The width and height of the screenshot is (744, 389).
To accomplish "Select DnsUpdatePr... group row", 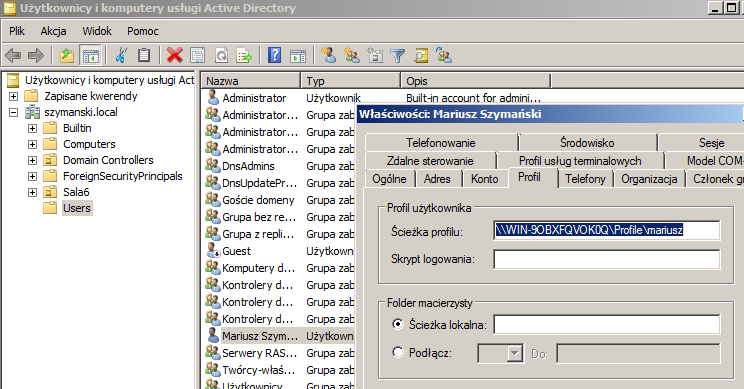I will pos(260,183).
